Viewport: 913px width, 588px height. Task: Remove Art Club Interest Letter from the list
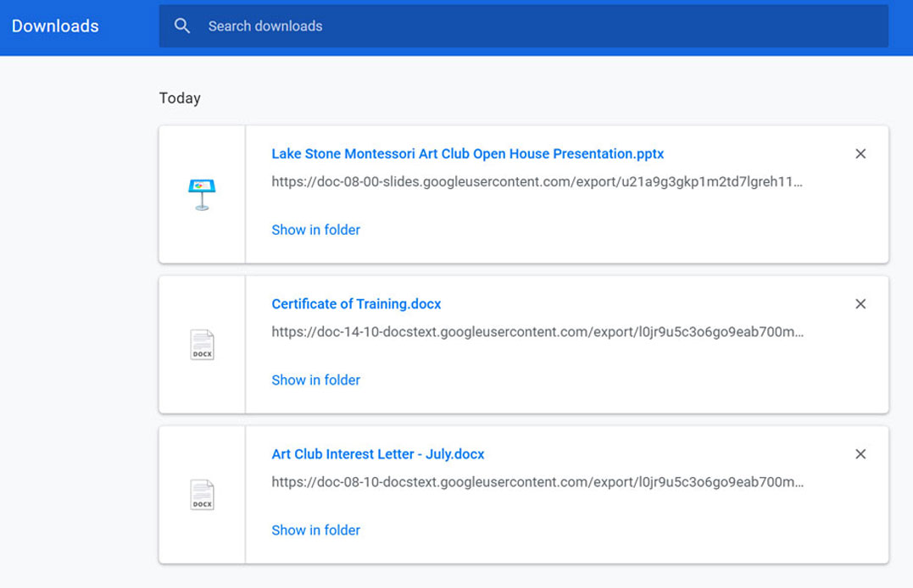[x=860, y=453]
